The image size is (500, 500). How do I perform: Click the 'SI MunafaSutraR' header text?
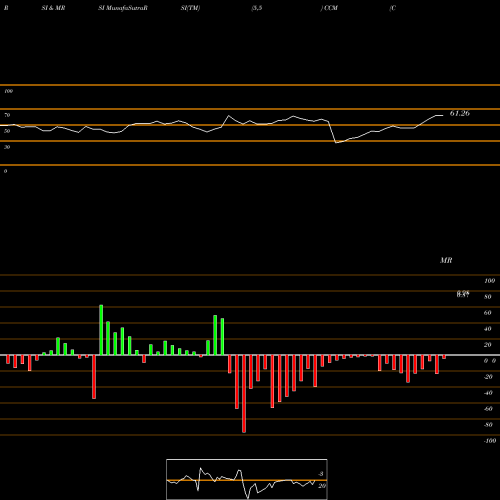pyautogui.click(x=123, y=8)
